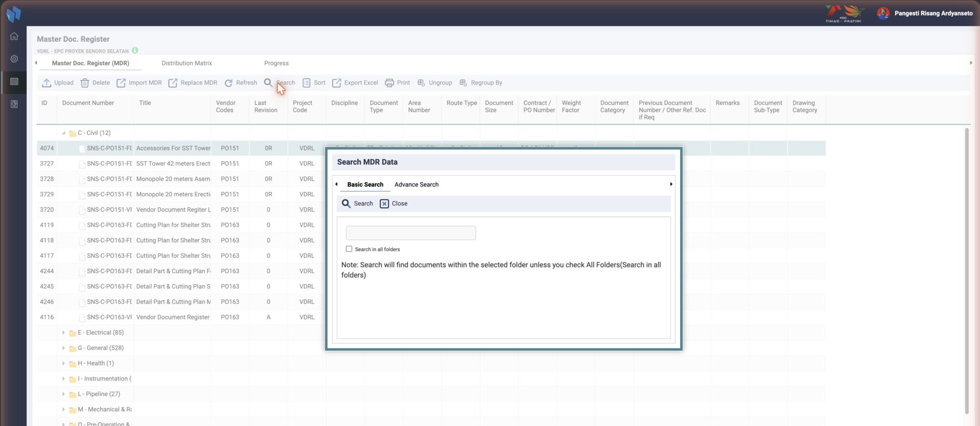Expand the E - Electrical (85) folder
980x426 pixels.
64,332
